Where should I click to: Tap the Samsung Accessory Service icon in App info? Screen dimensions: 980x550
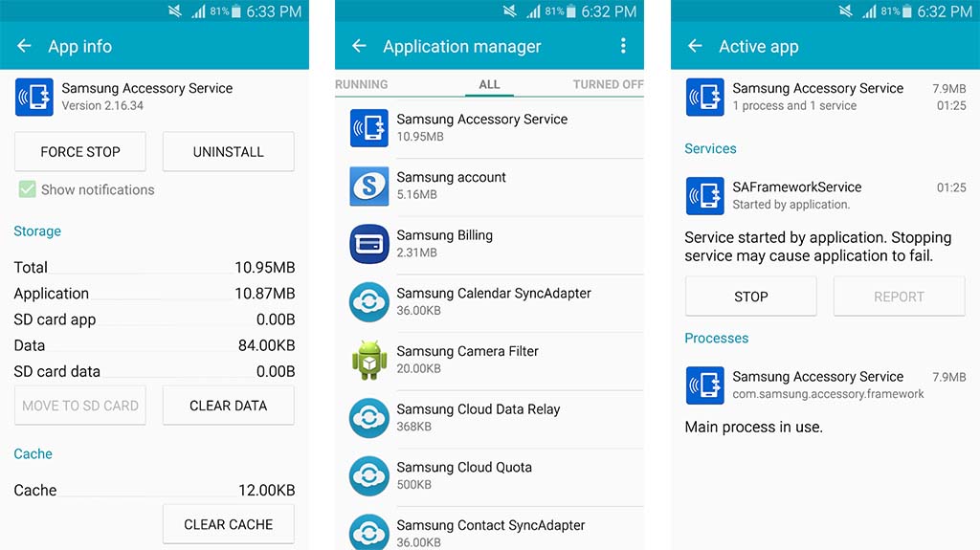pyautogui.click(x=33, y=97)
